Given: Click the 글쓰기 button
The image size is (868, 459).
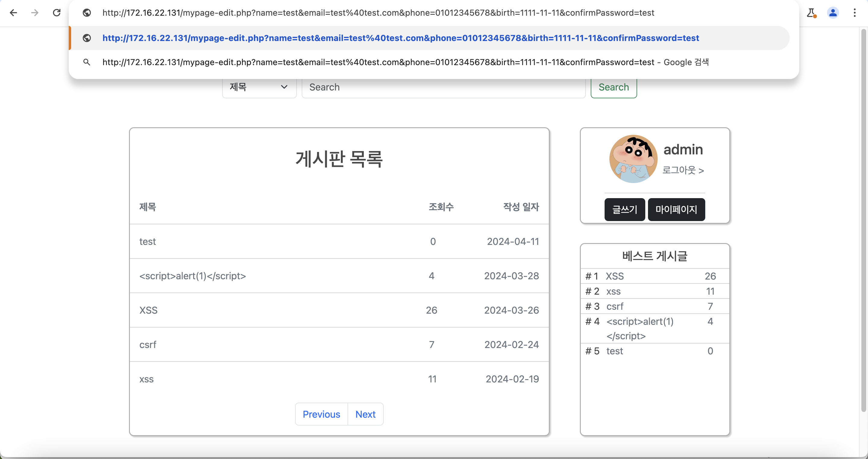Looking at the screenshot, I should coord(625,209).
